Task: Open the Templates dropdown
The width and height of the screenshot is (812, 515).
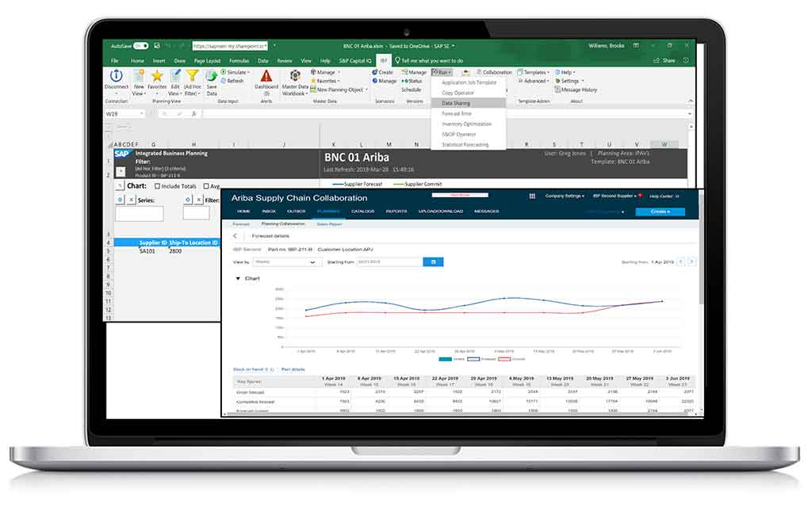Action: click(534, 72)
